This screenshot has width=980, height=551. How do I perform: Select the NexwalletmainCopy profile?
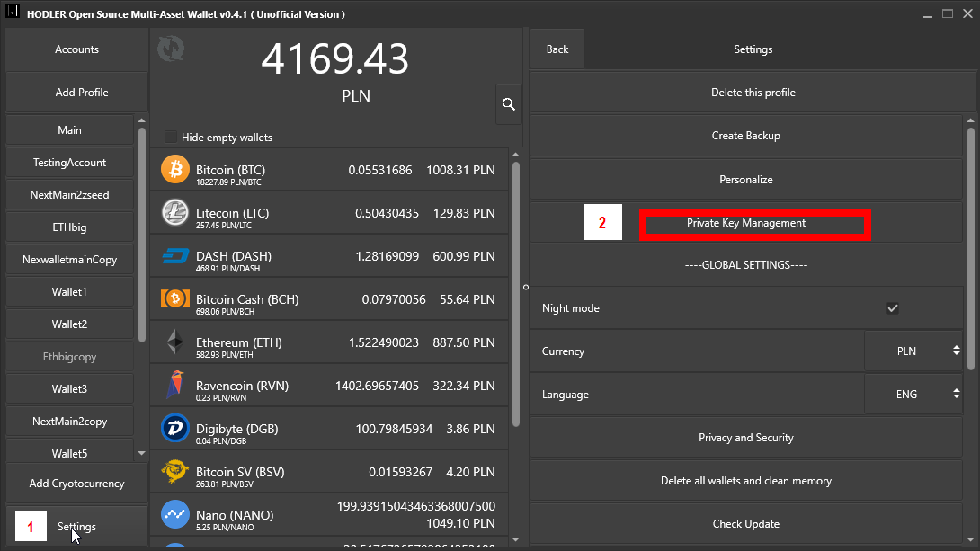69,259
